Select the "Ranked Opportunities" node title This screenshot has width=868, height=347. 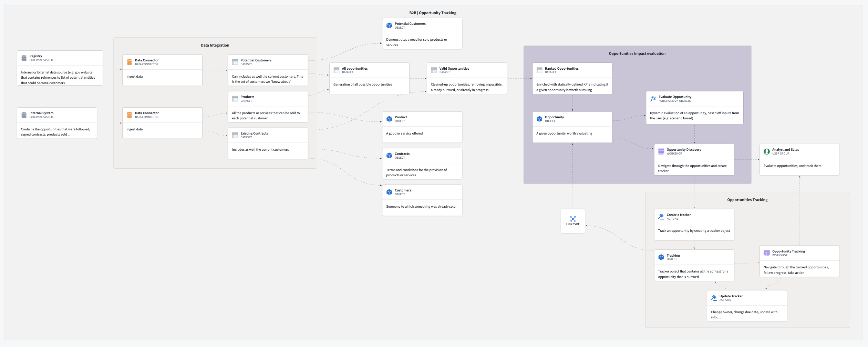(562, 69)
